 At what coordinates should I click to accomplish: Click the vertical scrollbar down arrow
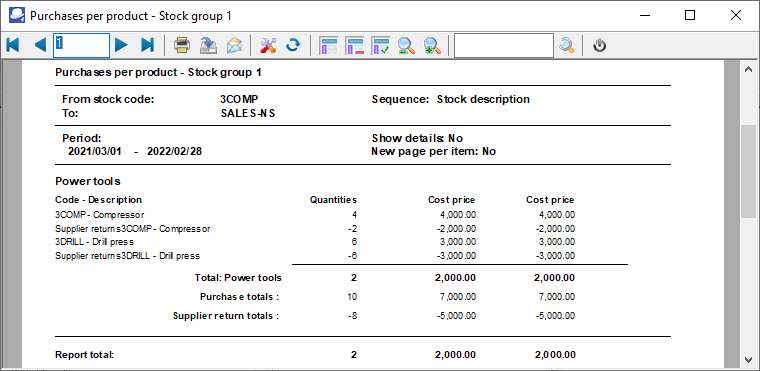click(748, 359)
